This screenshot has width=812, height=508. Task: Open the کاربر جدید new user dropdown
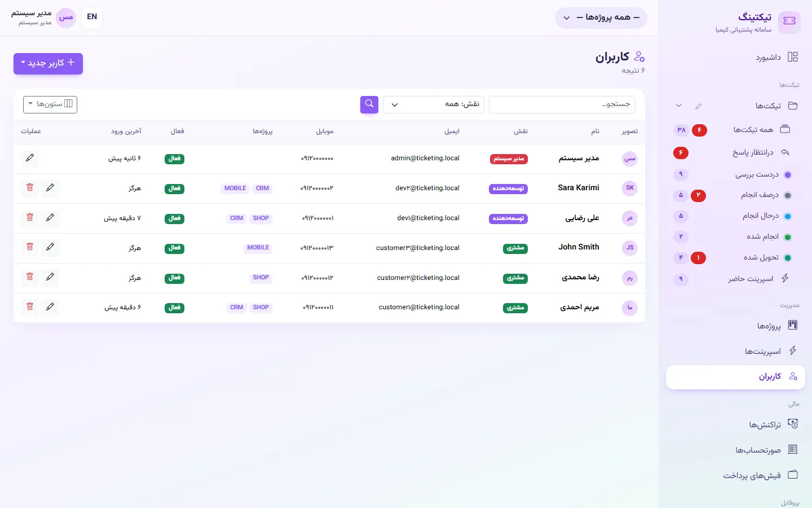coord(48,63)
